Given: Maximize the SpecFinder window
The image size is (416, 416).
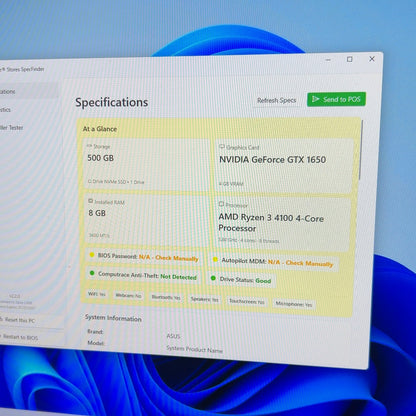Looking at the screenshot, I should point(349,59).
